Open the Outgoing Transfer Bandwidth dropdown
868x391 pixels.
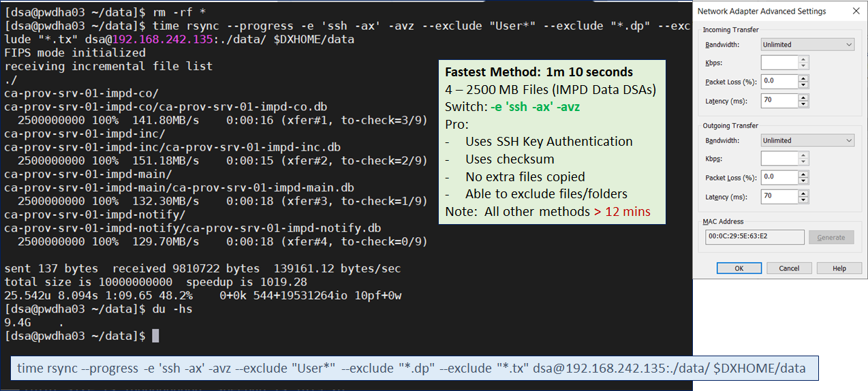807,140
